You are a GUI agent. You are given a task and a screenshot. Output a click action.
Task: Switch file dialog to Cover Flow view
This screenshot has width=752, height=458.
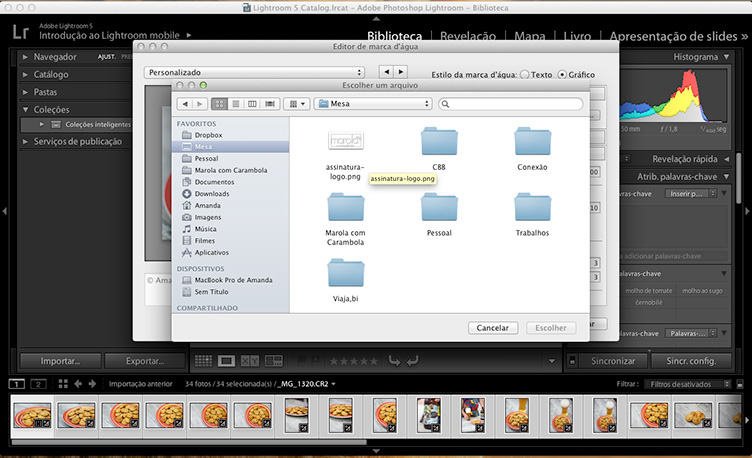point(268,104)
